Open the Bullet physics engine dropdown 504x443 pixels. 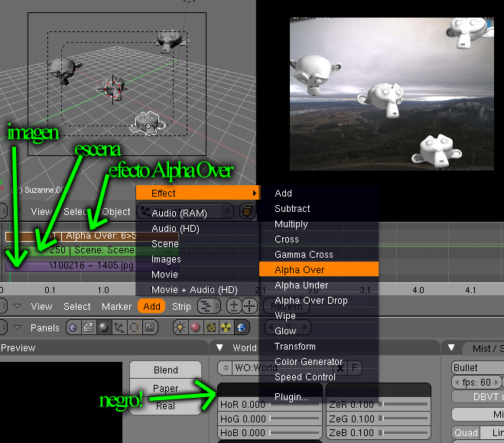click(x=477, y=367)
